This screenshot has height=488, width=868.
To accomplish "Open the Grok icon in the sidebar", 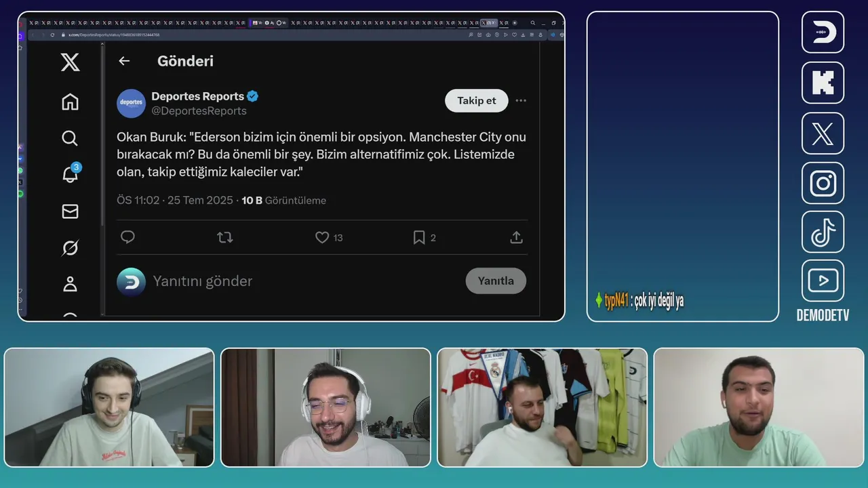I will (70, 248).
